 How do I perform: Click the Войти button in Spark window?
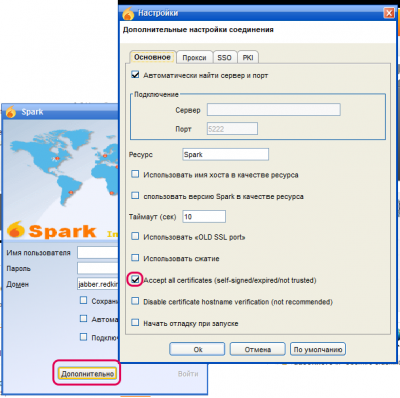(188, 374)
